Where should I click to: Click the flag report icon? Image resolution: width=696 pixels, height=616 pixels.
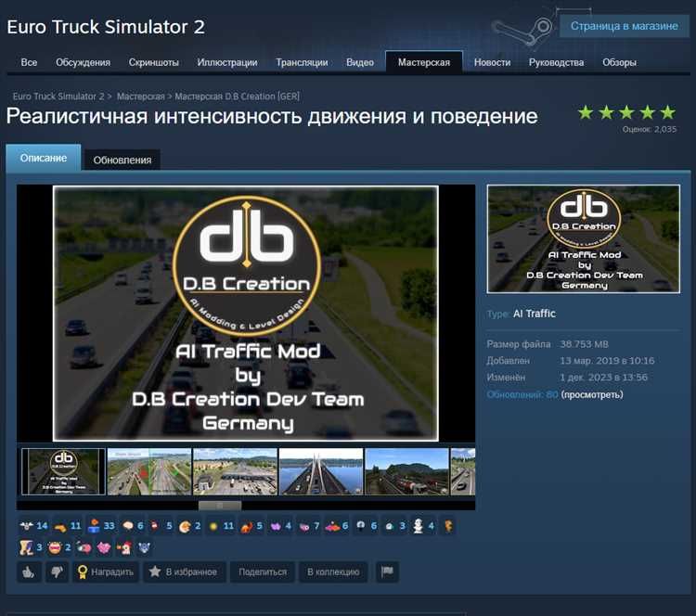click(x=387, y=571)
